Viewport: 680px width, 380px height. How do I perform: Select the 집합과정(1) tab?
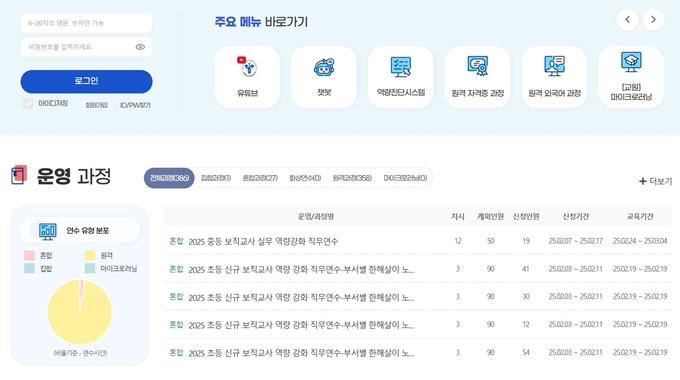(x=216, y=178)
